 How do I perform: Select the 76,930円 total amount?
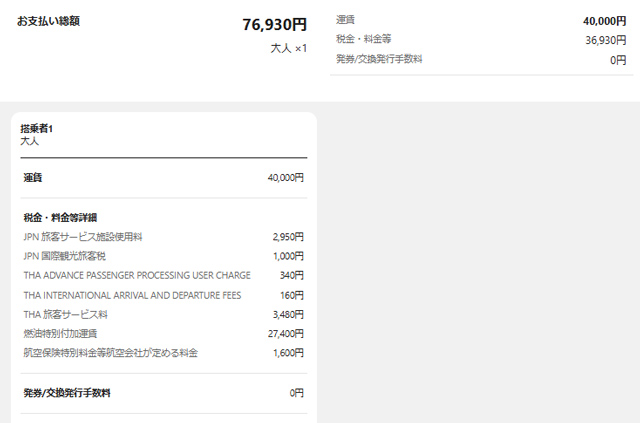[274, 25]
